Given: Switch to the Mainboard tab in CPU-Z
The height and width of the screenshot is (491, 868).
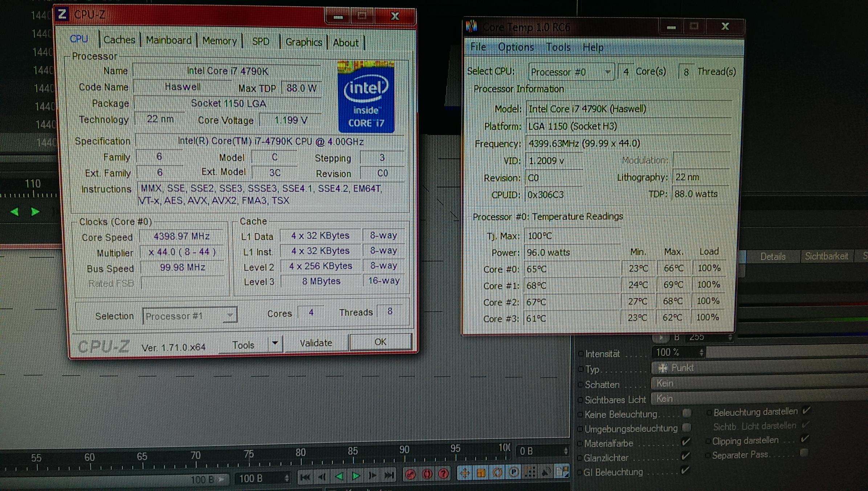Looking at the screenshot, I should (168, 40).
